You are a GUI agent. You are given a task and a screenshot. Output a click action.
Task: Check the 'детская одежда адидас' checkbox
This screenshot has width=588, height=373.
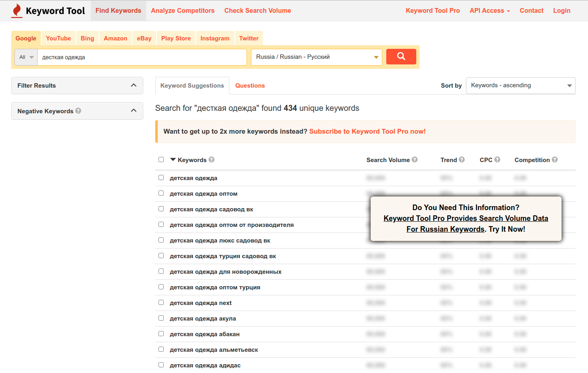[161, 365]
